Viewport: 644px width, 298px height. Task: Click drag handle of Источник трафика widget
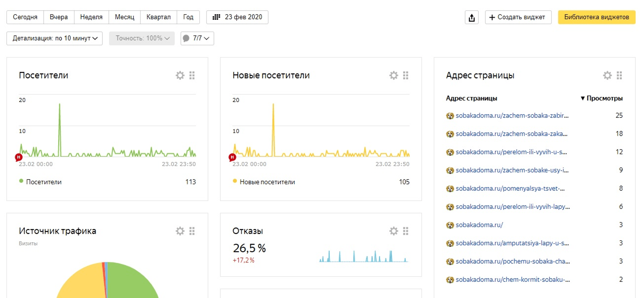pos(192,231)
